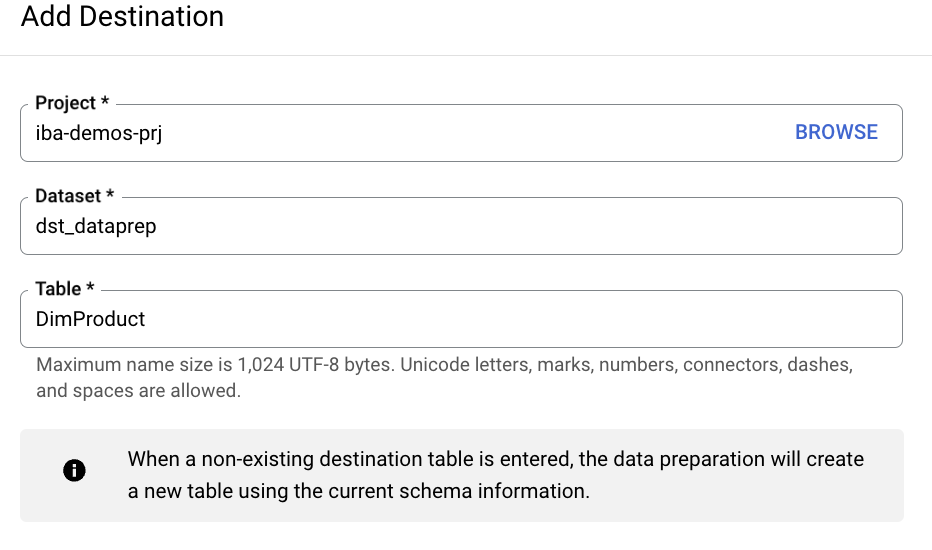The width and height of the screenshot is (932, 550).
Task: Click the non-existing destination table notice text
Action: coord(495,459)
